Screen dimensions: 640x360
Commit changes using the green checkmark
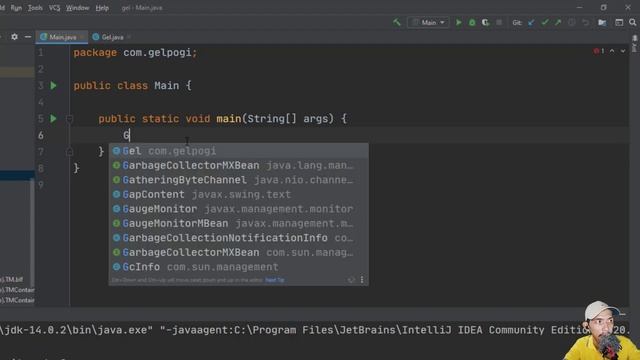pos(544,22)
